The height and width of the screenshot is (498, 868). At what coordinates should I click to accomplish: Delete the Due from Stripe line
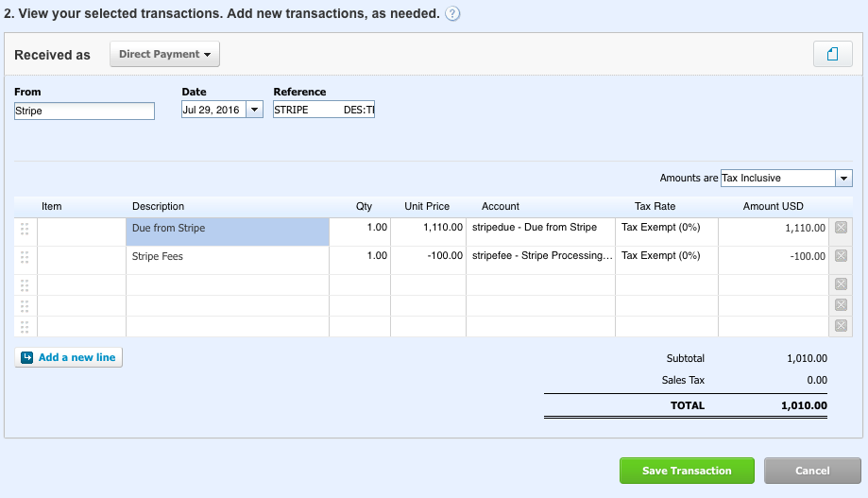[x=841, y=227]
